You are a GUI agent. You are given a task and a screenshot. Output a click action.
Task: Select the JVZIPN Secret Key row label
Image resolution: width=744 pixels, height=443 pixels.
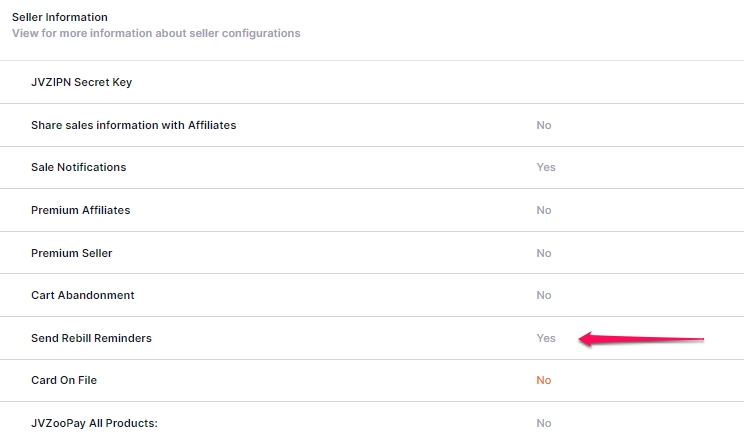coord(82,82)
